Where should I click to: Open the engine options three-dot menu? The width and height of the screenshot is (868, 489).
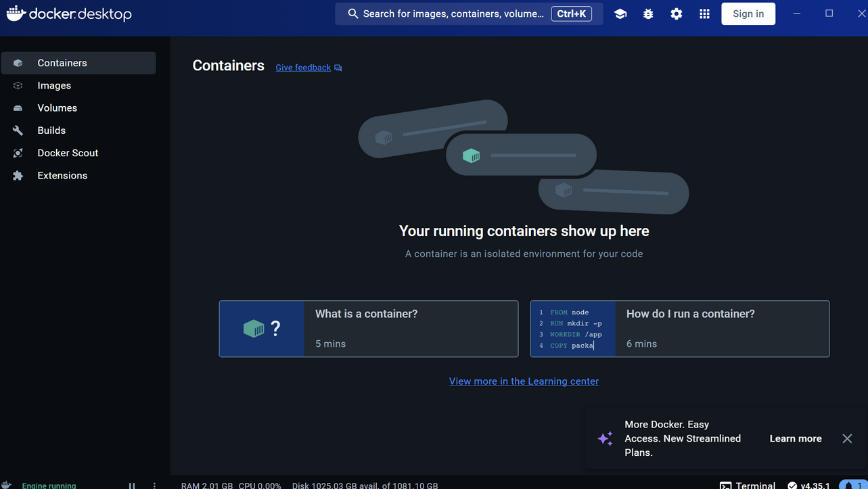tap(154, 486)
